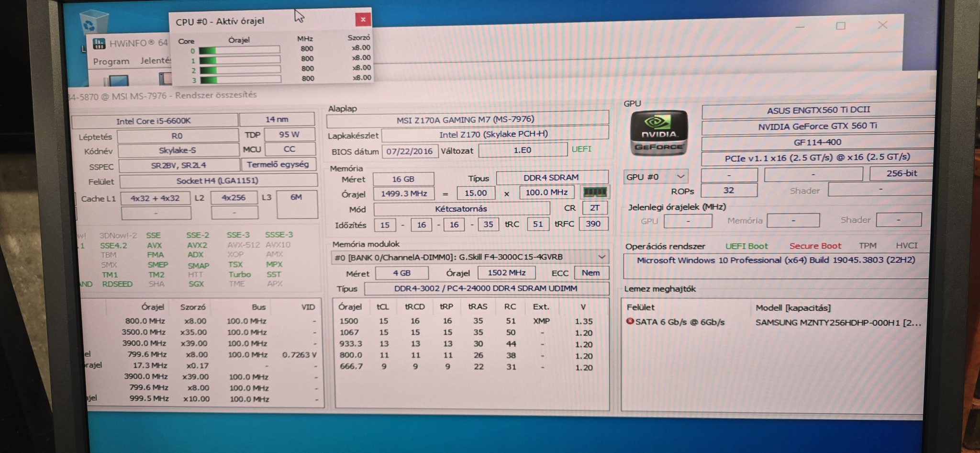Click the 666.7 timing row

[x=471, y=367]
